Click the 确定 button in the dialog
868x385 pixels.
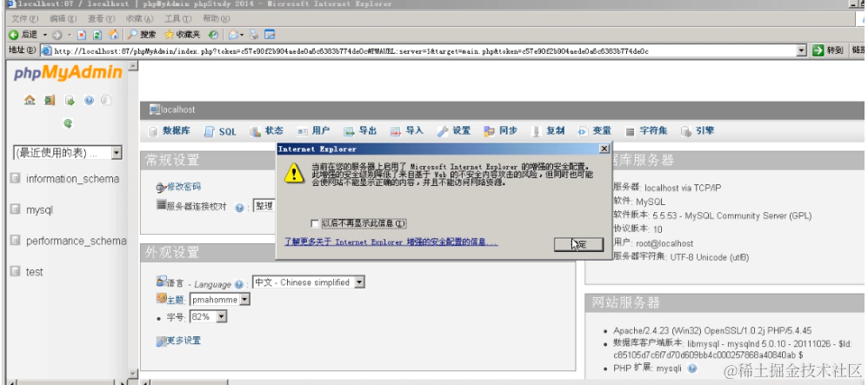pyautogui.click(x=578, y=244)
